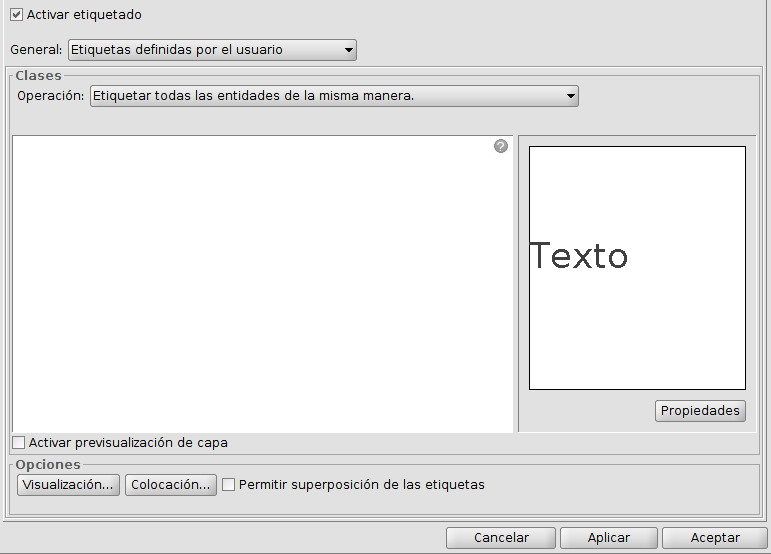Confirm with the Aceptar button
The image size is (771, 554).
click(715, 538)
